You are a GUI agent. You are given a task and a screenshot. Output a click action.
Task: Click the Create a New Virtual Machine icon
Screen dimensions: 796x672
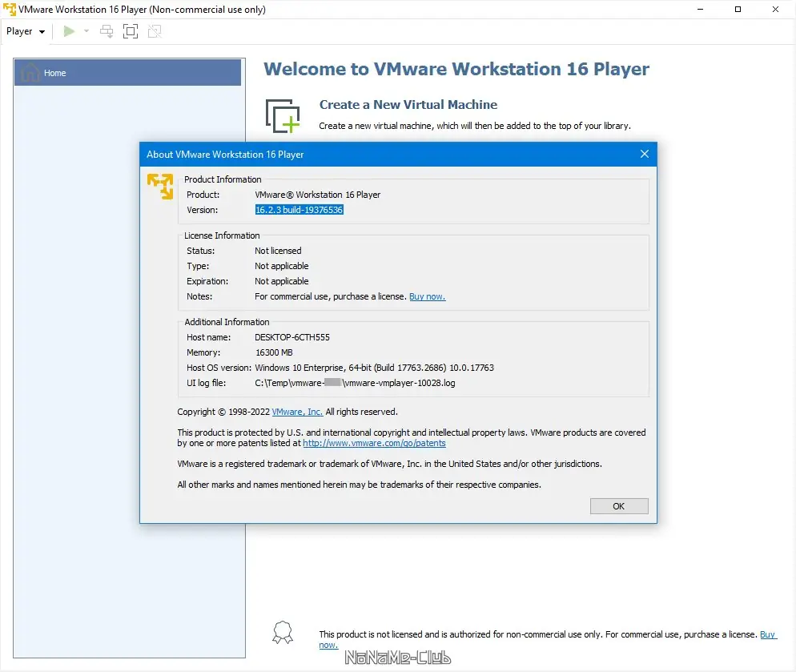(x=283, y=116)
